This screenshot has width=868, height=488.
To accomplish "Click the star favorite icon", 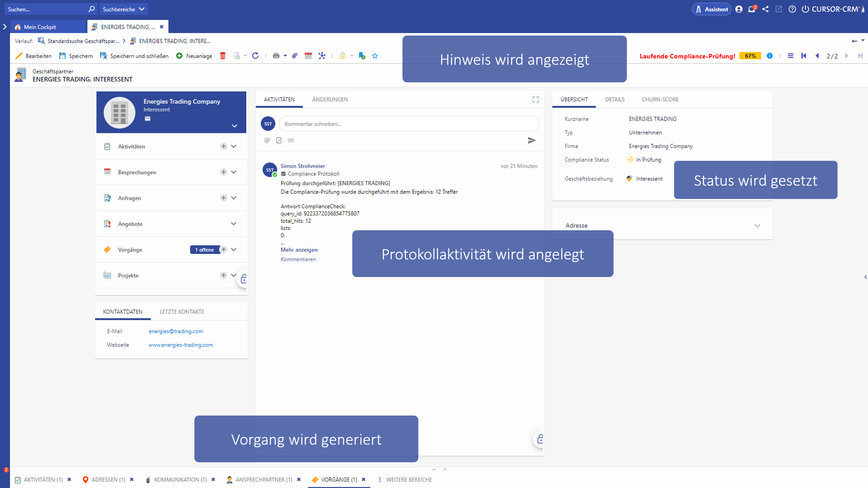I will (375, 56).
